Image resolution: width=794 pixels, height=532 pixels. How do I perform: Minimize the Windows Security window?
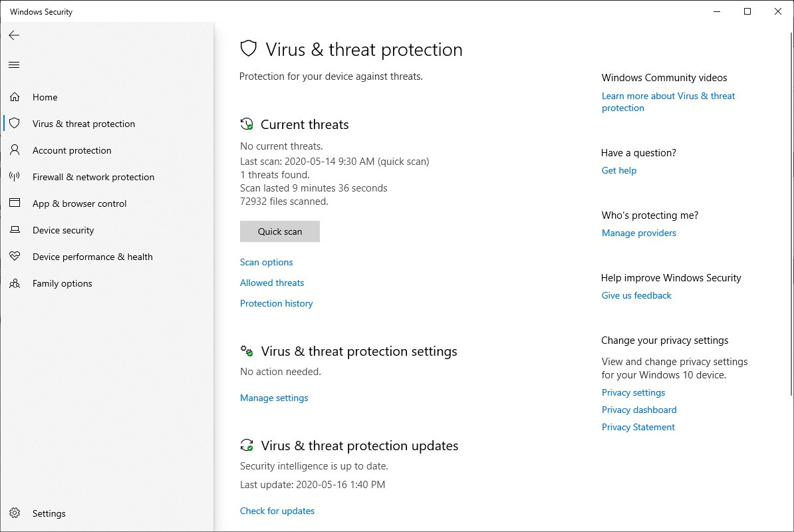coord(717,11)
